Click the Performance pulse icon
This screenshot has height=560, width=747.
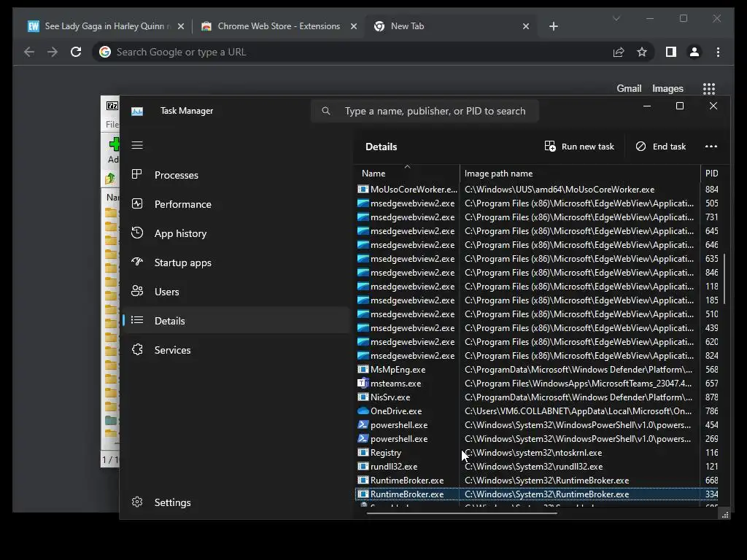(x=137, y=204)
